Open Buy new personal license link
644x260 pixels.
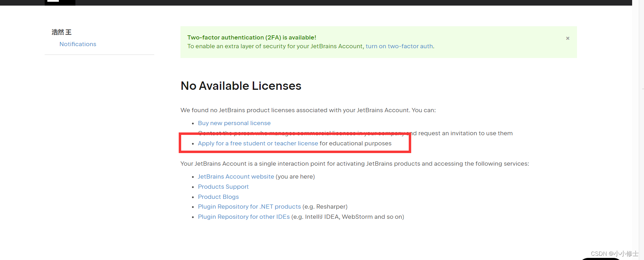pyautogui.click(x=234, y=123)
